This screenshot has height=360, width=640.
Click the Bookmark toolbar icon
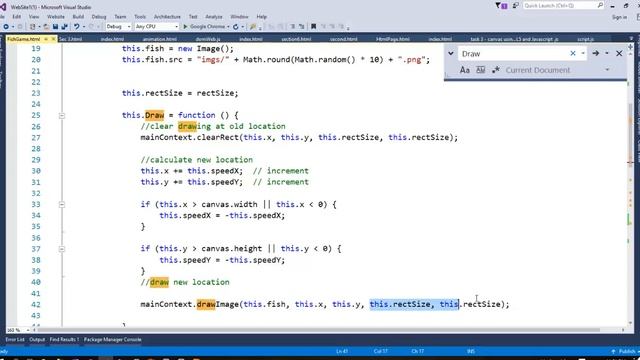pyautogui.click(x=313, y=27)
